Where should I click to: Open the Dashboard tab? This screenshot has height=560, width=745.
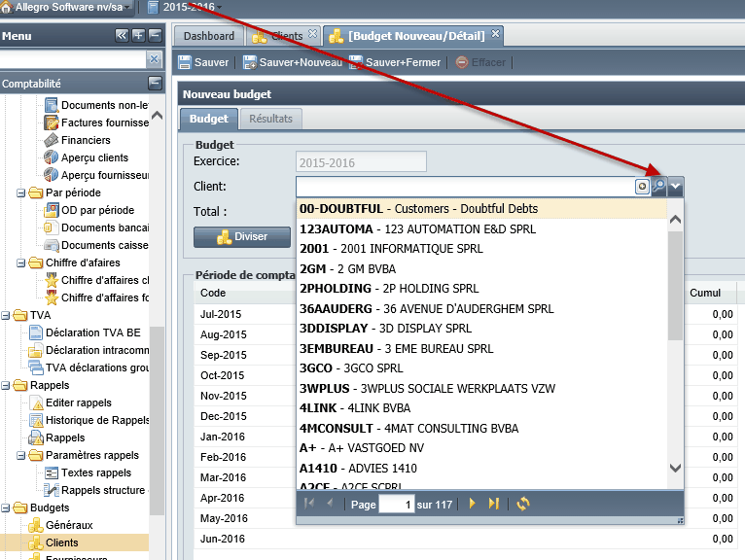pyautogui.click(x=209, y=36)
